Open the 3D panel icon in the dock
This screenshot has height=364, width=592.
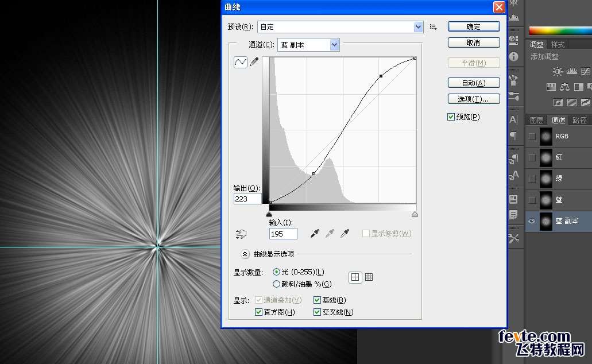(x=514, y=39)
